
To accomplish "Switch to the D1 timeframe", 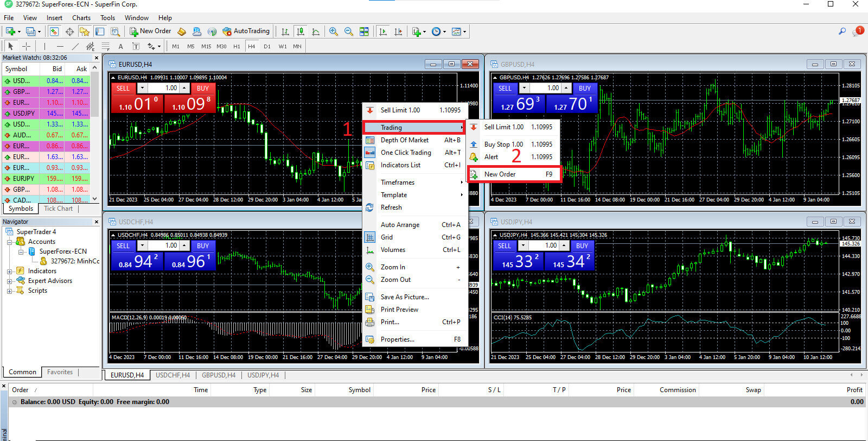I will point(267,47).
